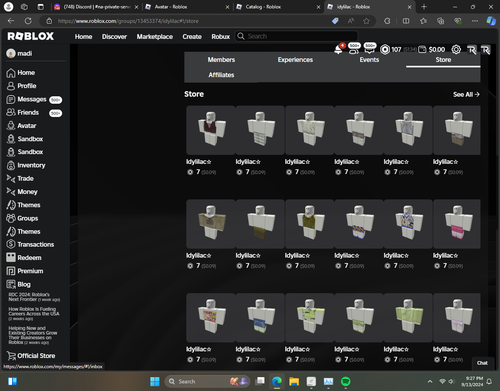500x391 pixels.
Task: Open the Chat button
Action: (482, 363)
